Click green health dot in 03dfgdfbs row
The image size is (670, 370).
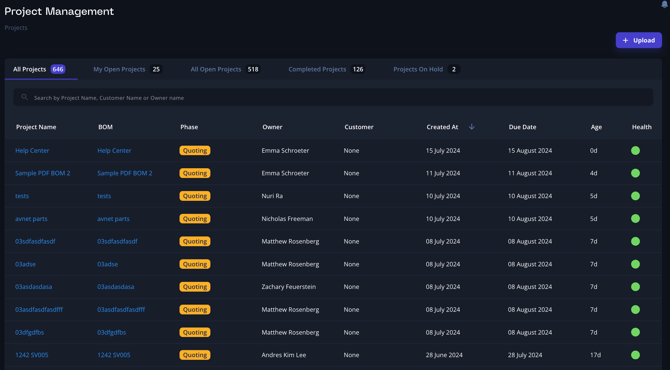click(635, 332)
